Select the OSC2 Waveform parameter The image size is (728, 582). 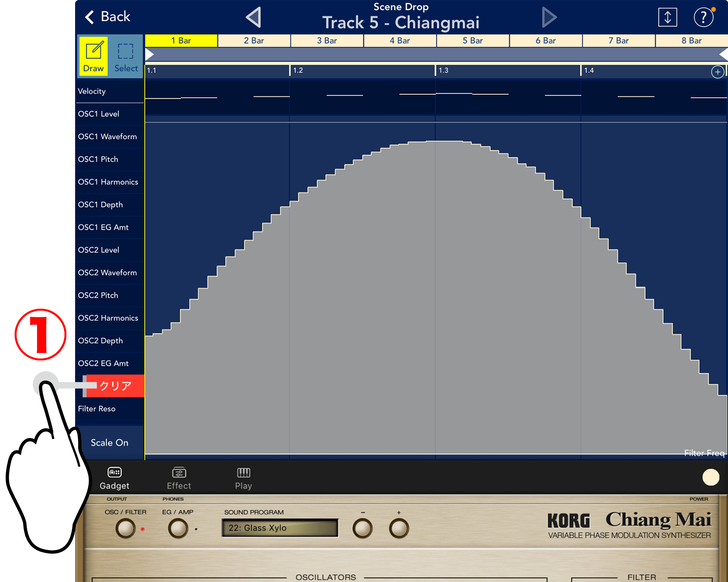[110, 273]
